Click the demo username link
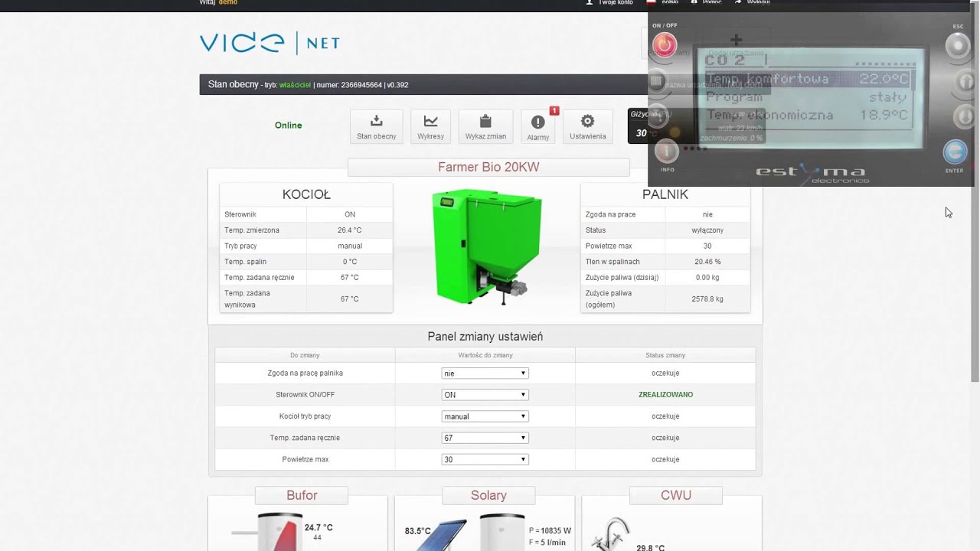 coord(228,2)
